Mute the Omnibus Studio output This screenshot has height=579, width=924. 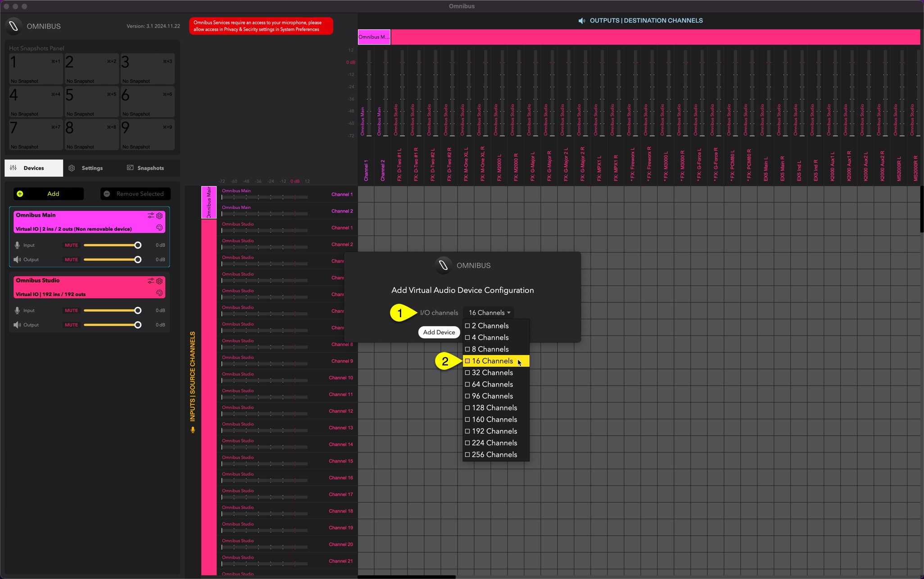click(x=71, y=325)
